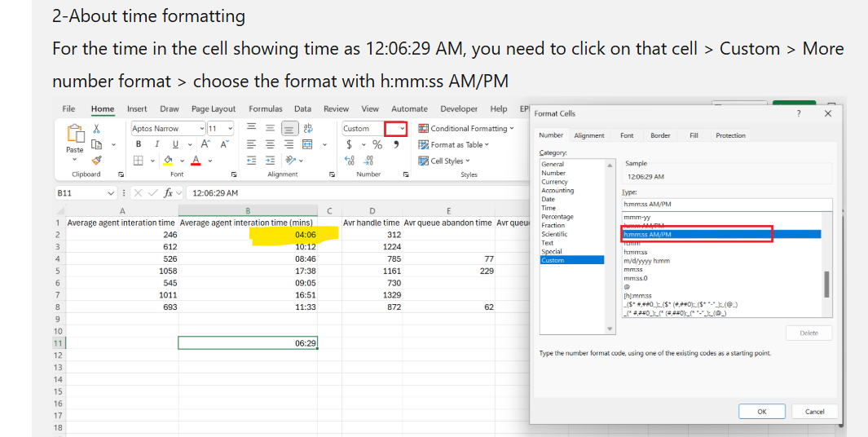Image resolution: width=868 pixels, height=437 pixels.
Task: Click the Orientation text-angle icon
Action: (x=290, y=161)
